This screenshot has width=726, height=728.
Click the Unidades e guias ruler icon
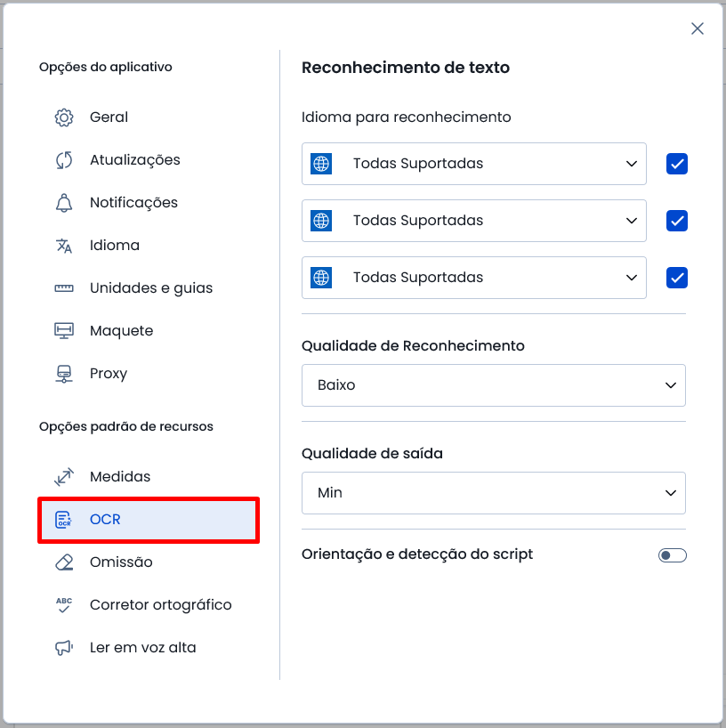(x=64, y=288)
